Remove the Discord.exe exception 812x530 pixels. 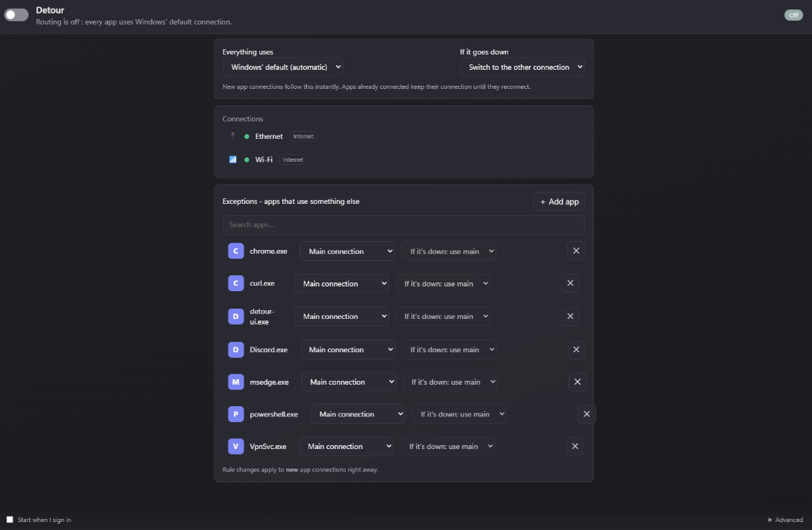tap(576, 350)
